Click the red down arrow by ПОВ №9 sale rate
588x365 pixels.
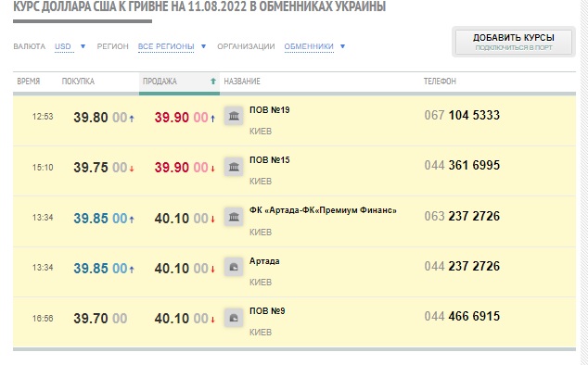[x=212, y=320]
